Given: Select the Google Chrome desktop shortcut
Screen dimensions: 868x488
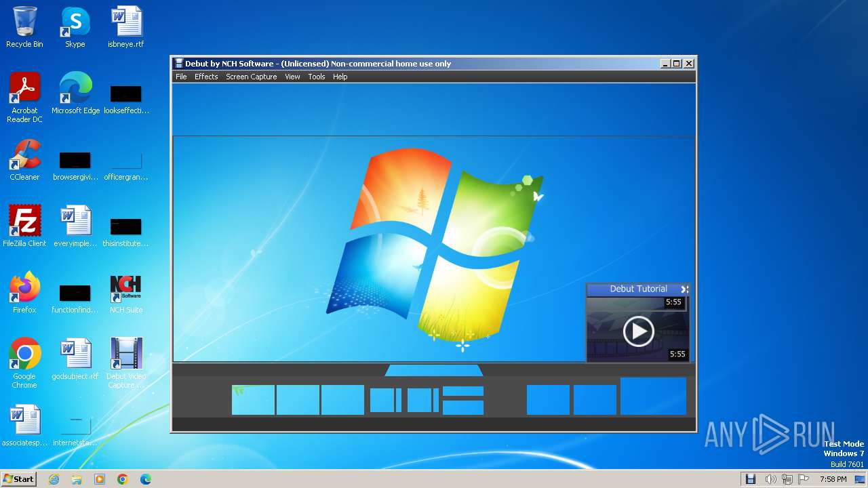Looking at the screenshot, I should click(x=24, y=363).
